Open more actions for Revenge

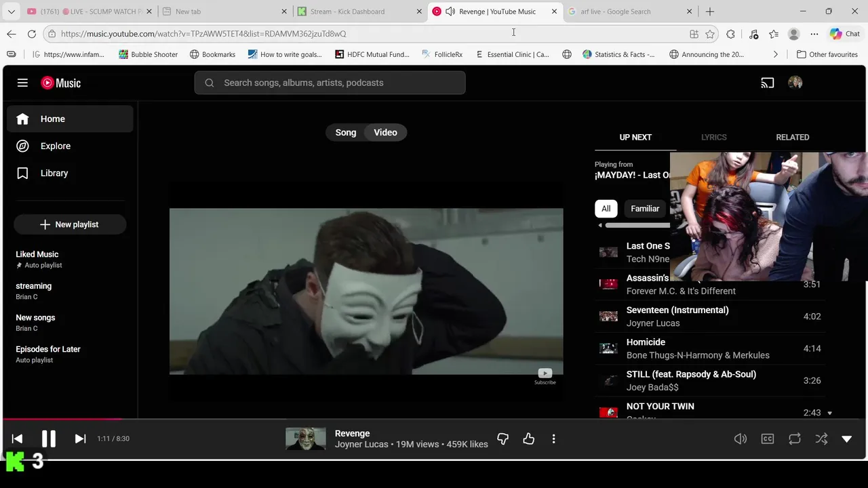tap(553, 439)
